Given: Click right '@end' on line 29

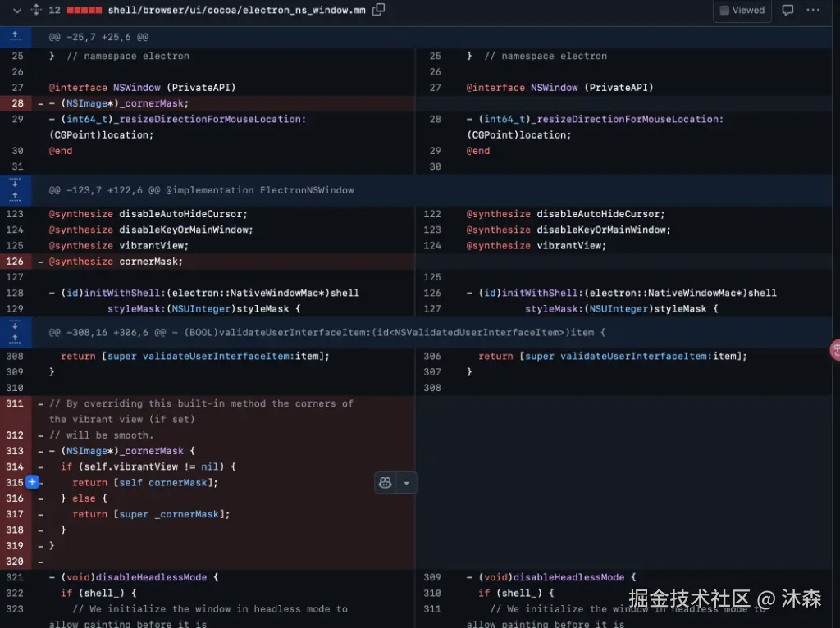Looking at the screenshot, I should pyautogui.click(x=478, y=151).
